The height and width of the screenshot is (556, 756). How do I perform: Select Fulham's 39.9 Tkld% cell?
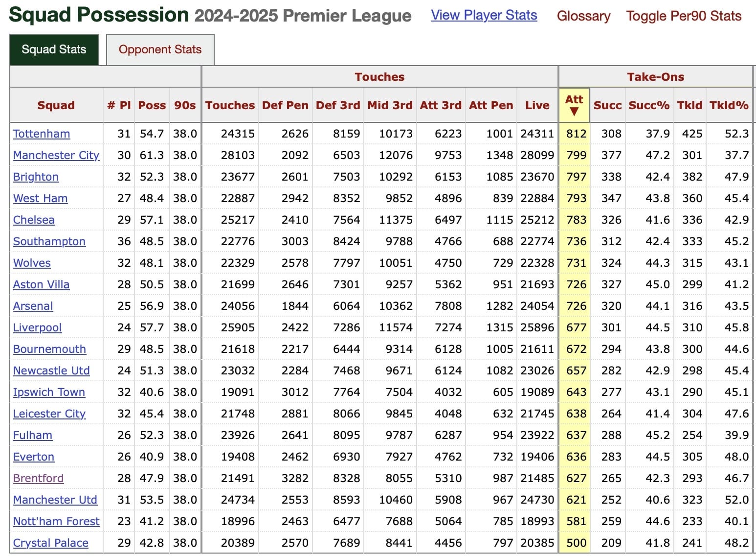729,435
